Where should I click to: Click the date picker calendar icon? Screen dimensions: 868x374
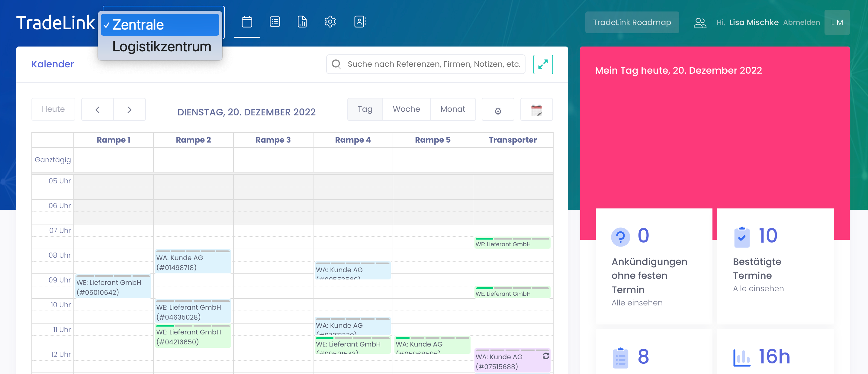coord(536,110)
